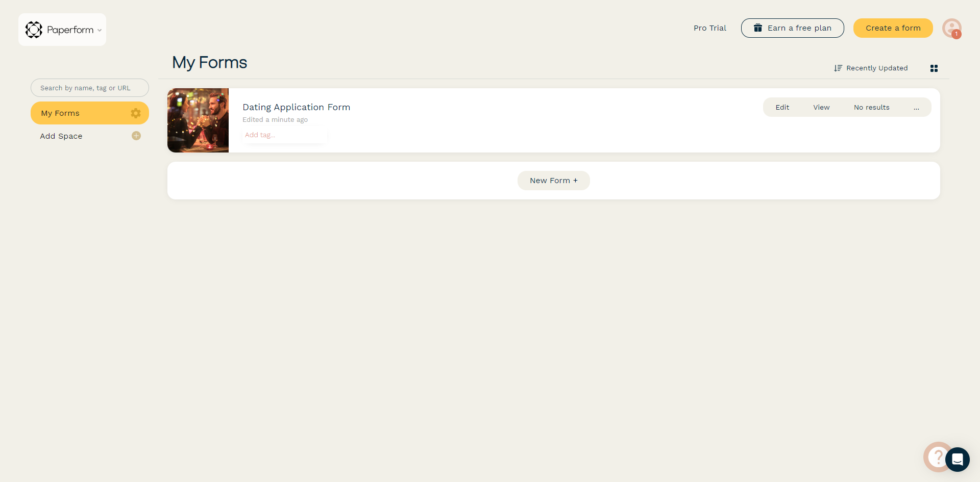
Task: Open the more options ellipsis menu
Action: (916, 107)
